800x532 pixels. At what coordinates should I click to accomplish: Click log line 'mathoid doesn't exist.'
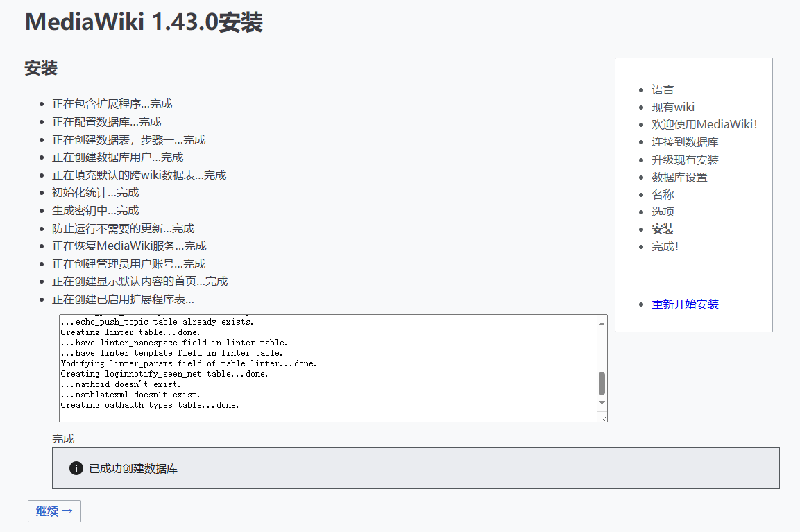[x=121, y=384]
